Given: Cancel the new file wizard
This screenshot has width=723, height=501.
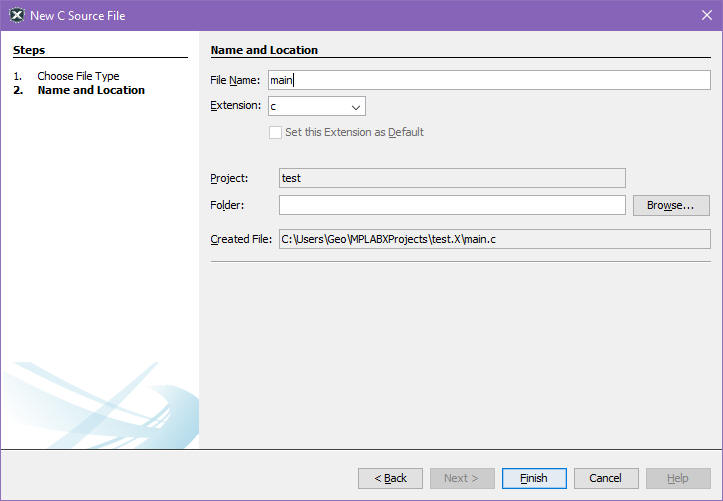Looking at the screenshot, I should 605,478.
